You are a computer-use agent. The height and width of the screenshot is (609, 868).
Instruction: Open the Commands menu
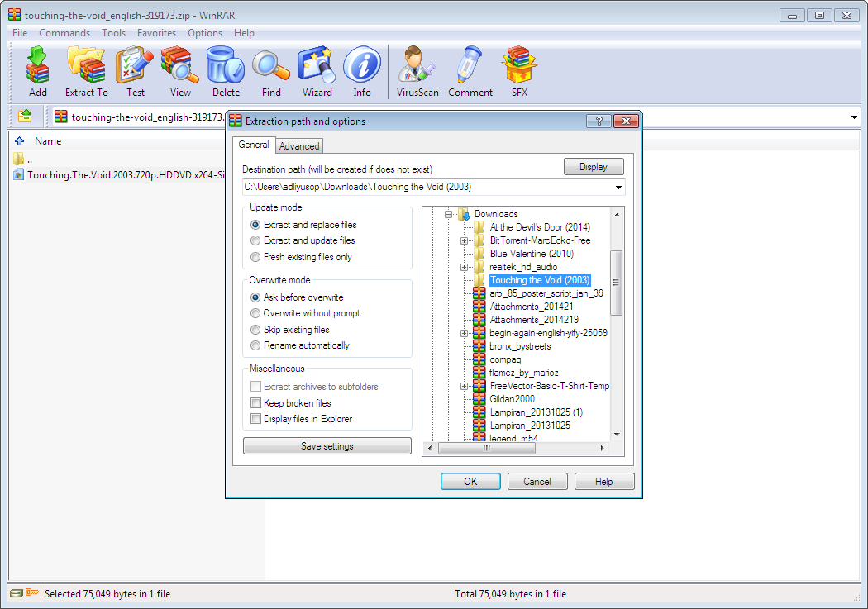pyautogui.click(x=64, y=32)
